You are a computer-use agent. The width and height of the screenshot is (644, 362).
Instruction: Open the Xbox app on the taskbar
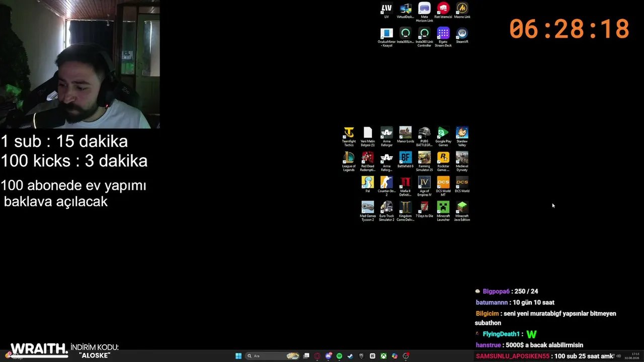[x=383, y=356]
